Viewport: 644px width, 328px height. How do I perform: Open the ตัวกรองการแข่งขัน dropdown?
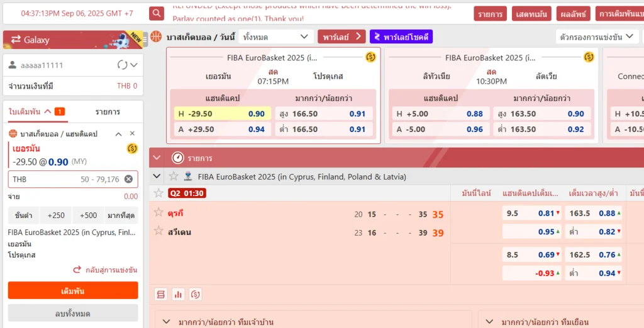click(597, 37)
